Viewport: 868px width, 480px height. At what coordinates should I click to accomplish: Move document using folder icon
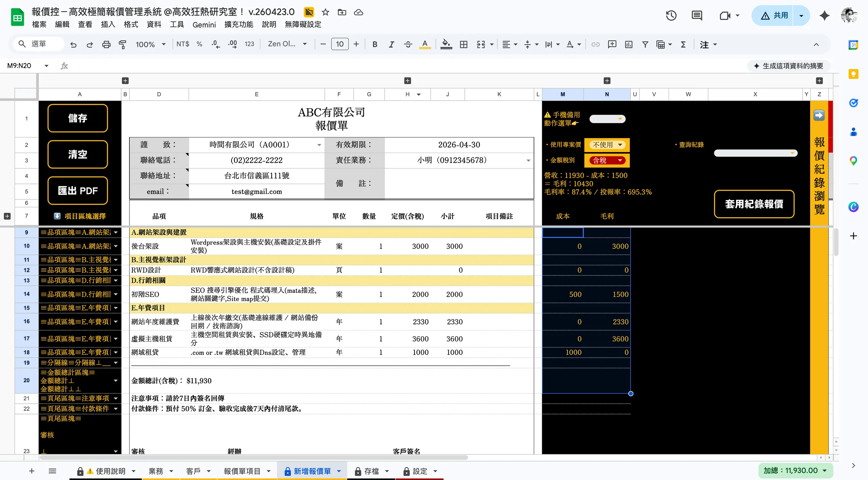coord(342,12)
